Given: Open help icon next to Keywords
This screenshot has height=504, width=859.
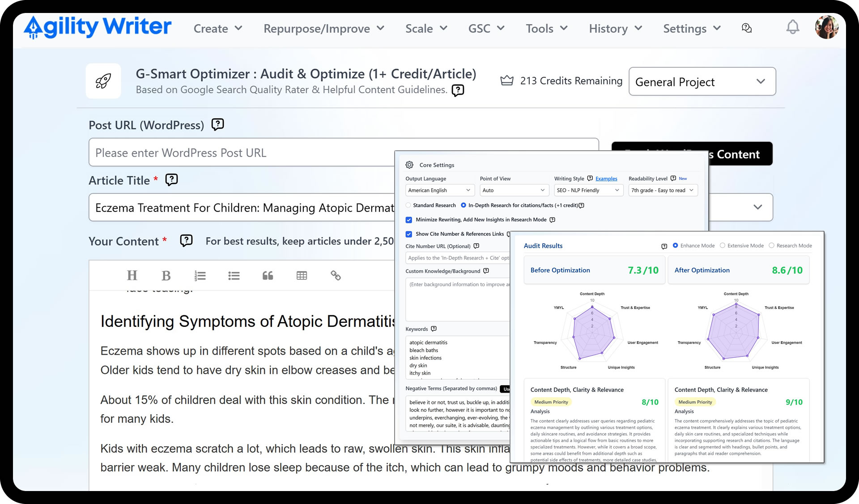Looking at the screenshot, I should (x=434, y=329).
